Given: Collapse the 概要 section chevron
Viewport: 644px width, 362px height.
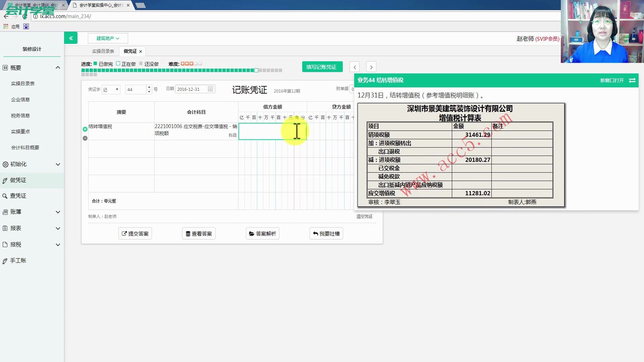Looking at the screenshot, I should pos(58,67).
